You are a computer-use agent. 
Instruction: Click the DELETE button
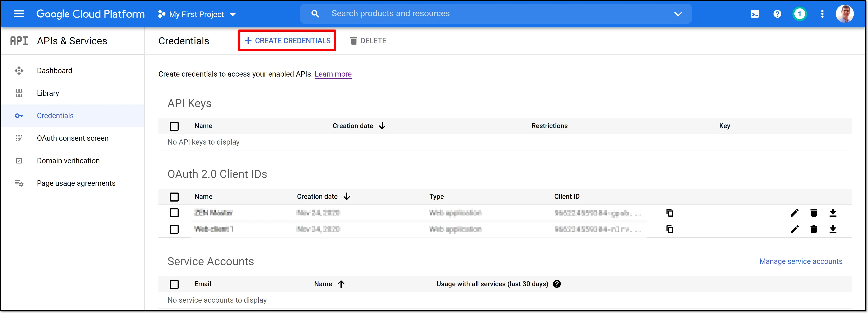pos(368,41)
